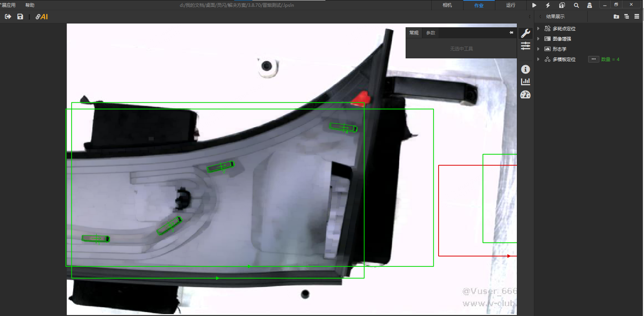This screenshot has height=316, width=644.
Task: Click the magnifier search icon
Action: (x=576, y=5)
